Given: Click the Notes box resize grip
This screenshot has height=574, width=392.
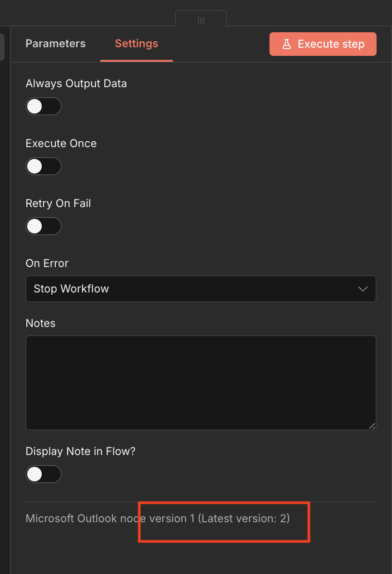Looking at the screenshot, I should (x=372, y=426).
